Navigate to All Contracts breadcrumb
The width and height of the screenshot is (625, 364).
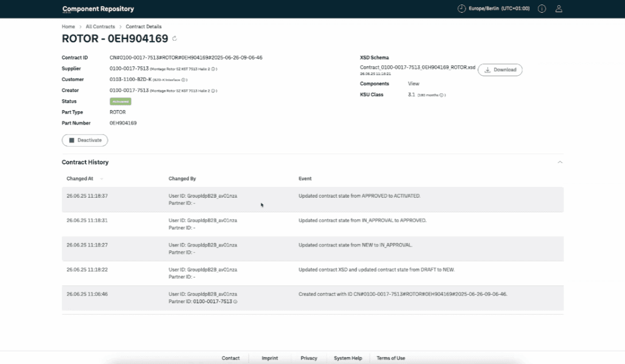(100, 27)
